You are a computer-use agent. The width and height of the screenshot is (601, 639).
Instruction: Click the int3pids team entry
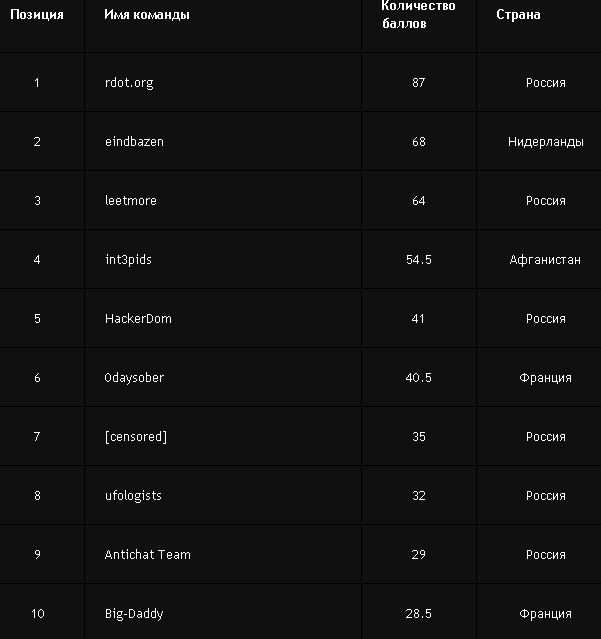[x=128, y=260]
